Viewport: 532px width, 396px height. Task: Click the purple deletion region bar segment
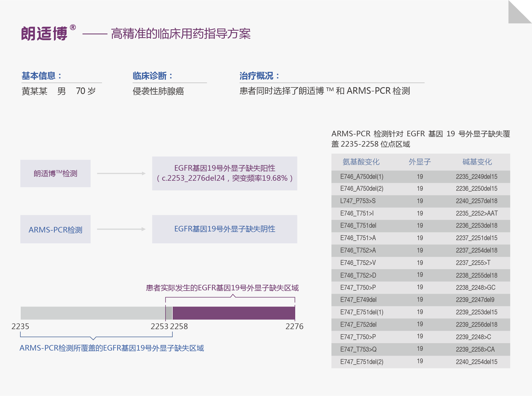(x=234, y=313)
